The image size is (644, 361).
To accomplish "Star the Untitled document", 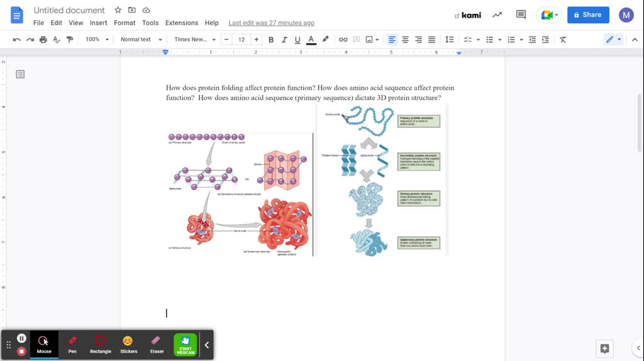I will 118,11.
